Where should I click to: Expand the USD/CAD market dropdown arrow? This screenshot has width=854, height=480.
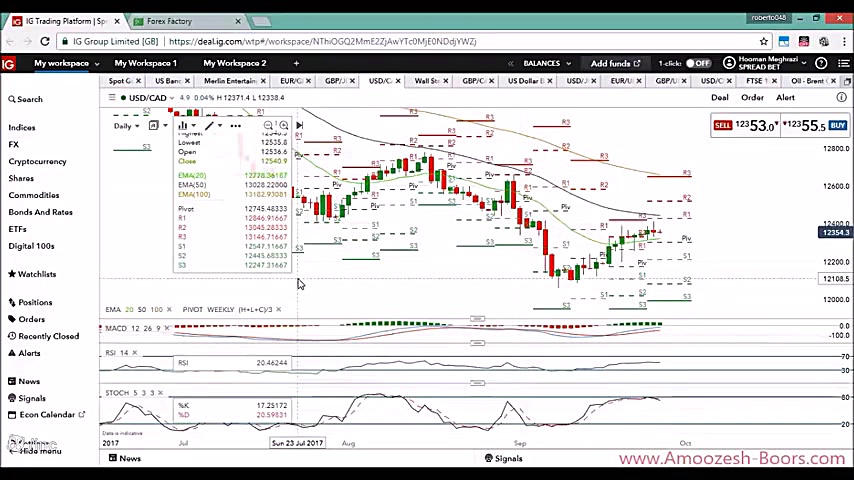point(172,98)
